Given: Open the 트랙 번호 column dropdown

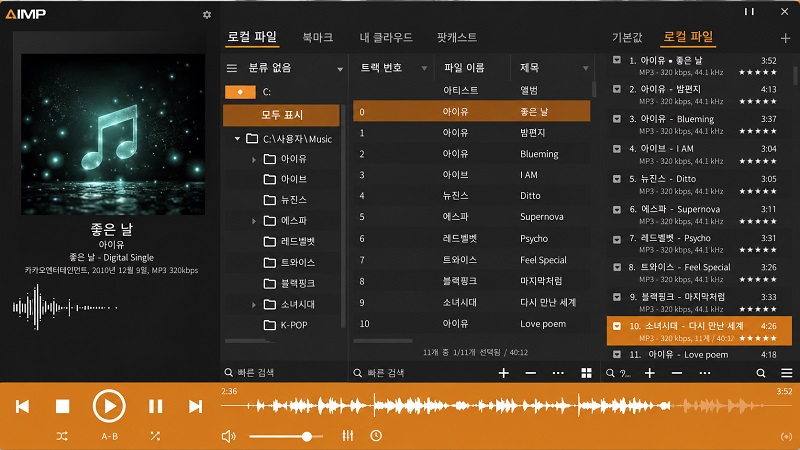Looking at the screenshot, I should point(424,68).
